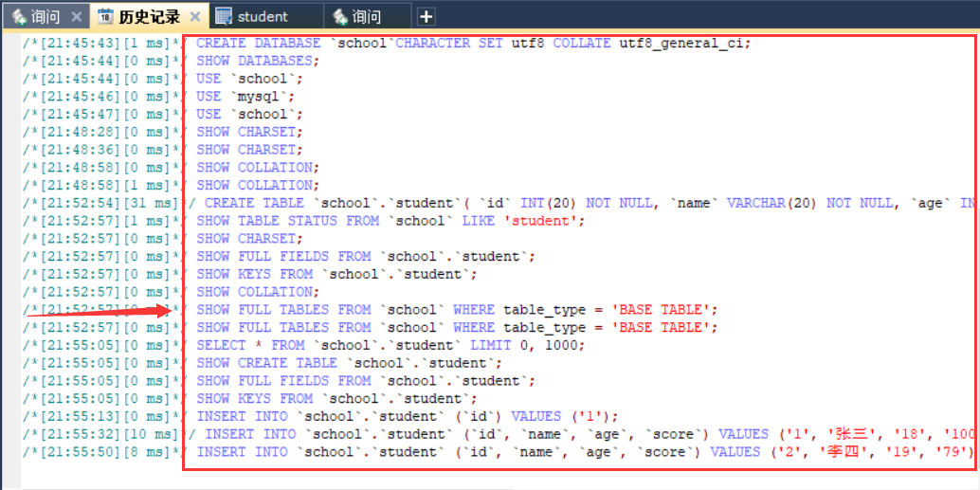The width and height of the screenshot is (980, 490).
Task: Click the table grid icon on the student tab
Action: click(x=224, y=17)
